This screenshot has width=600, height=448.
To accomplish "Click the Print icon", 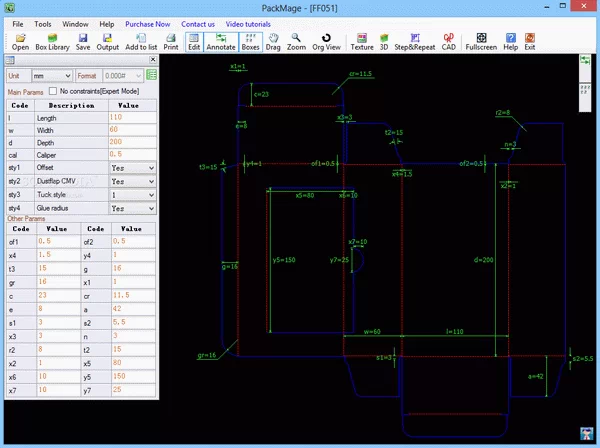I will pyautogui.click(x=171, y=41).
